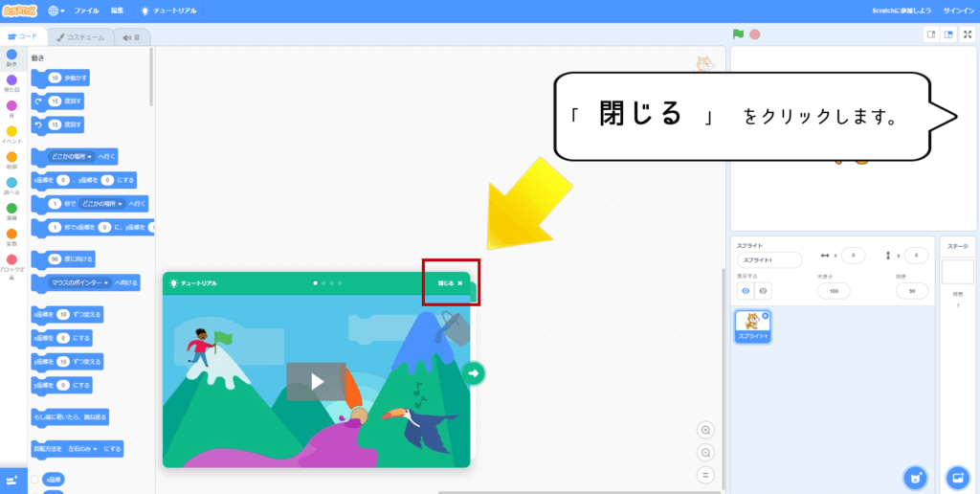Switch to small stage layout
Screen dimensions: 980x494
coord(931,34)
